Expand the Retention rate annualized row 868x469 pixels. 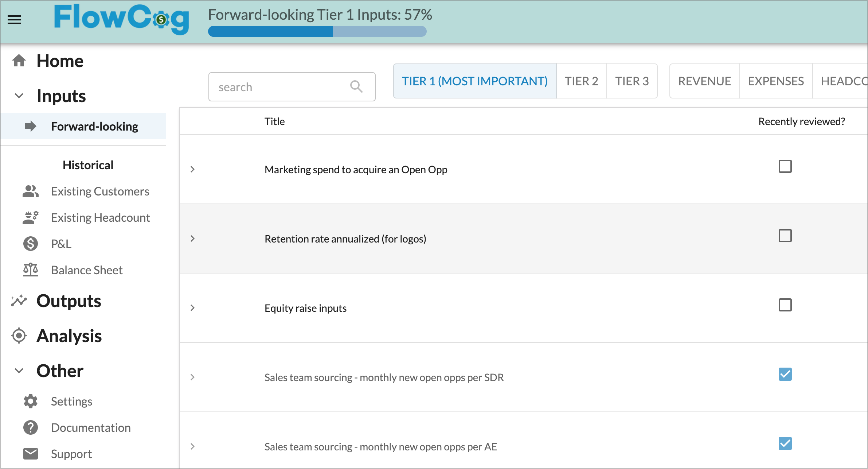pos(193,239)
